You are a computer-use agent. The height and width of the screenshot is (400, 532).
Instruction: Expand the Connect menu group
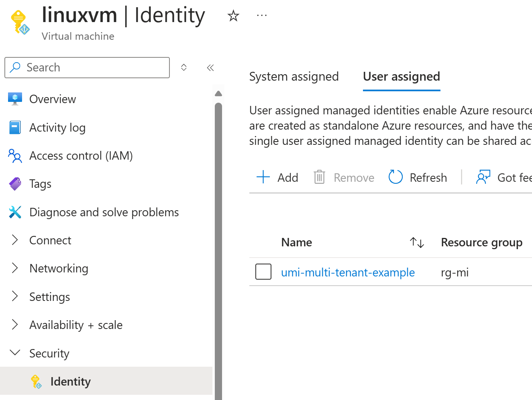coord(15,240)
